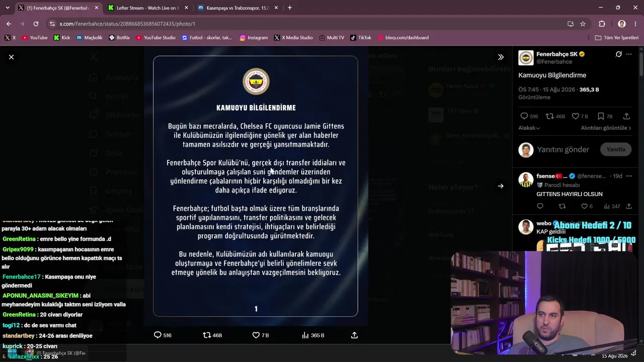Open TikTok bookmark

[x=361, y=38]
